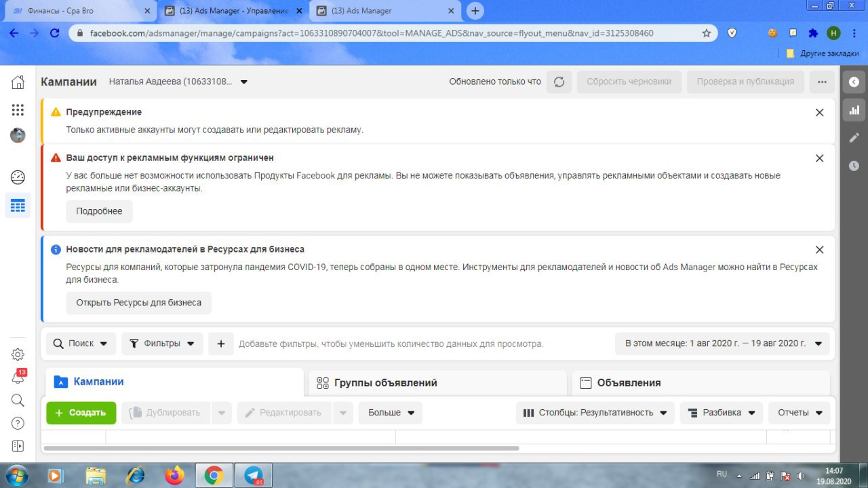Dismiss the restricted ad access banner
The height and width of the screenshot is (488, 868).
pyautogui.click(x=819, y=158)
